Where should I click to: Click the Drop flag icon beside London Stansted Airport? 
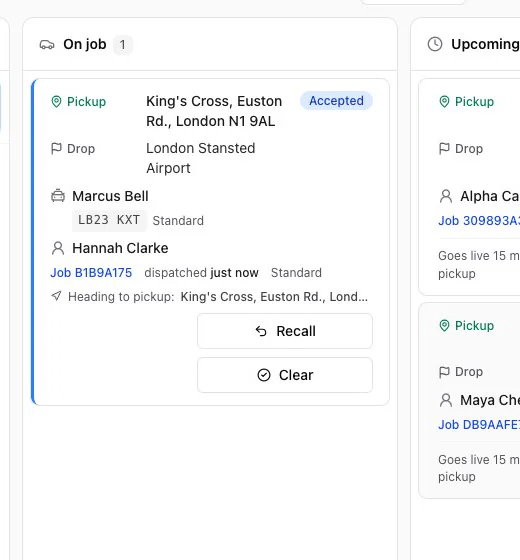click(x=56, y=149)
